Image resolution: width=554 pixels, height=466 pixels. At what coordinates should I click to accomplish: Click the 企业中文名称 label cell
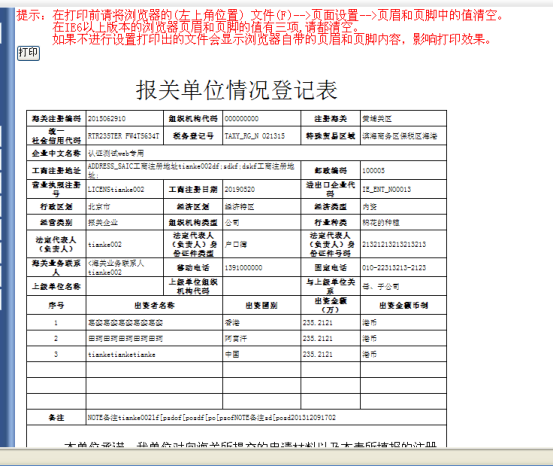(56, 153)
